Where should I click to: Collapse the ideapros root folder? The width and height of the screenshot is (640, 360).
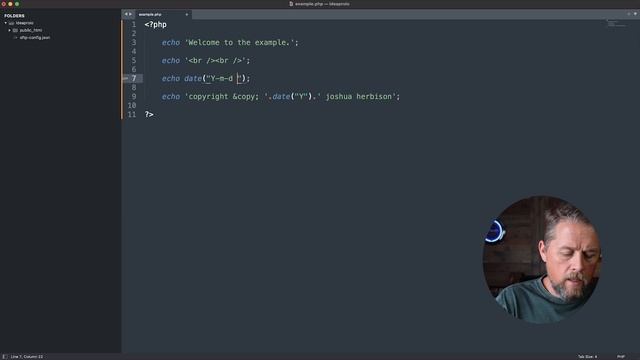tap(6, 23)
